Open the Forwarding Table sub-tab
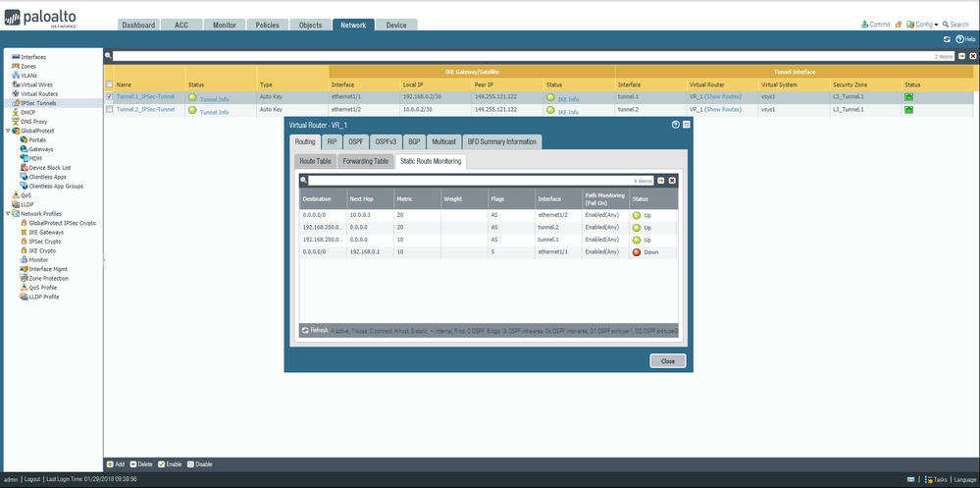980x488 pixels. pos(365,160)
